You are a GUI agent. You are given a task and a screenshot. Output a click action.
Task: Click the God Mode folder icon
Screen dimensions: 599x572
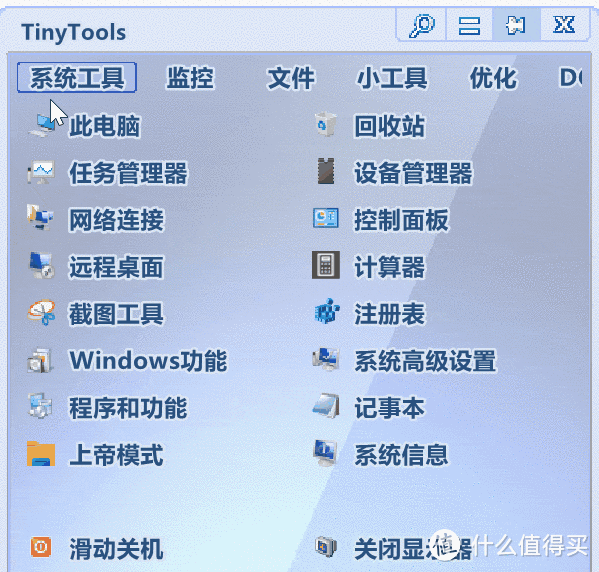click(x=41, y=454)
